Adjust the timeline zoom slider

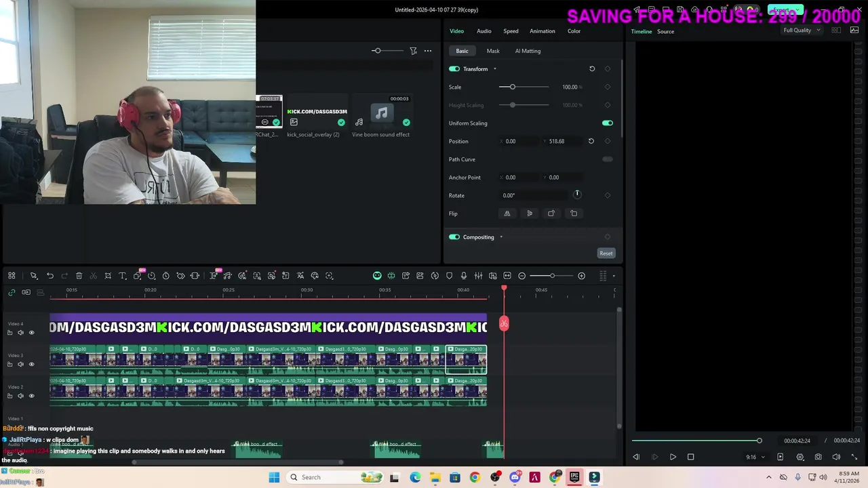coord(552,276)
